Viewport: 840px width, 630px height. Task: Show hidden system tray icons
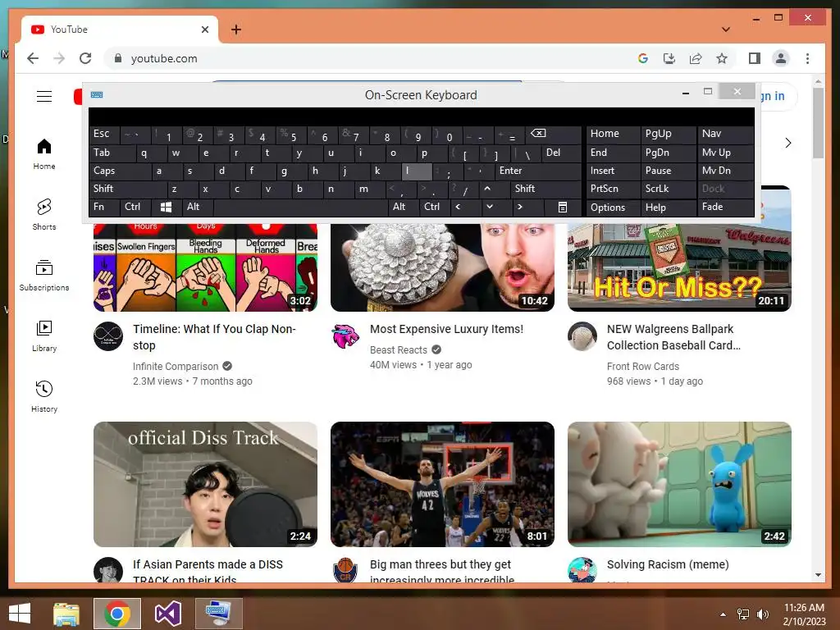(x=723, y=614)
